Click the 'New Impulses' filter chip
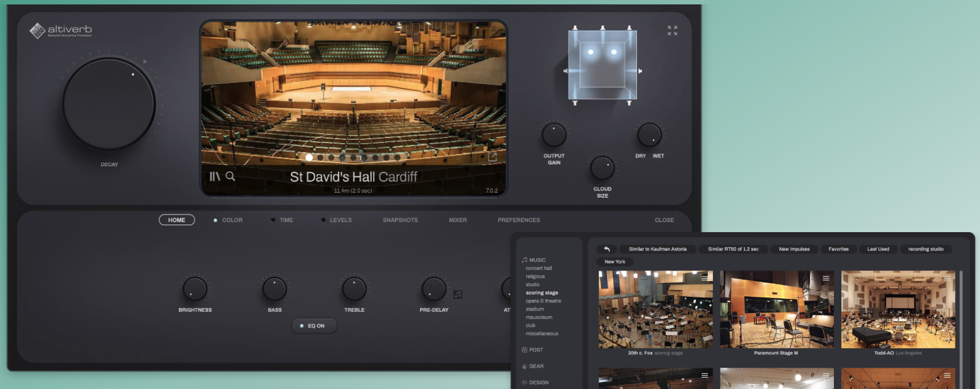The height and width of the screenshot is (389, 980). (793, 249)
